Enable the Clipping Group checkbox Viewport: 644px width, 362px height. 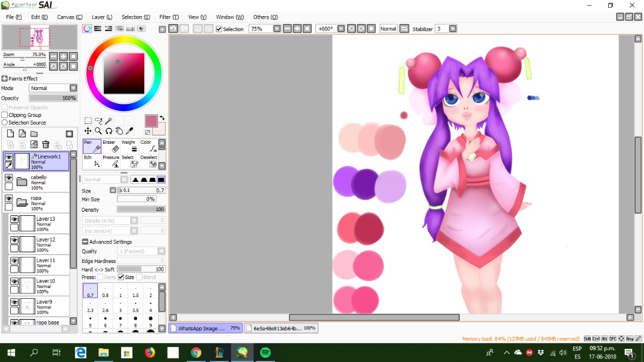click(x=5, y=115)
